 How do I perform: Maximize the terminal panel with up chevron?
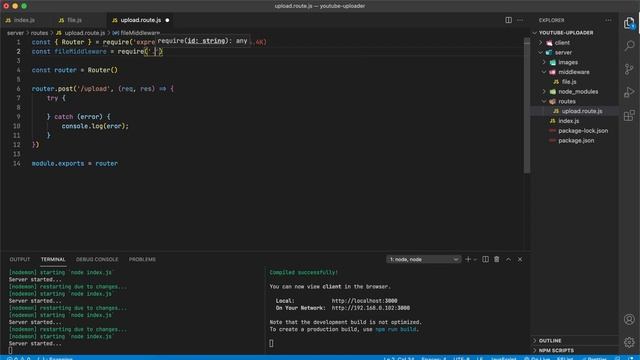click(508, 259)
